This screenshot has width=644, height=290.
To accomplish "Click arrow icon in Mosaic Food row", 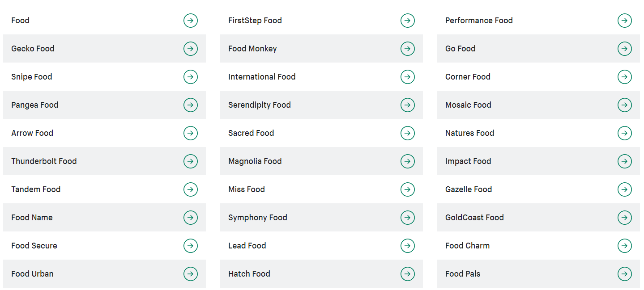I will click(625, 105).
